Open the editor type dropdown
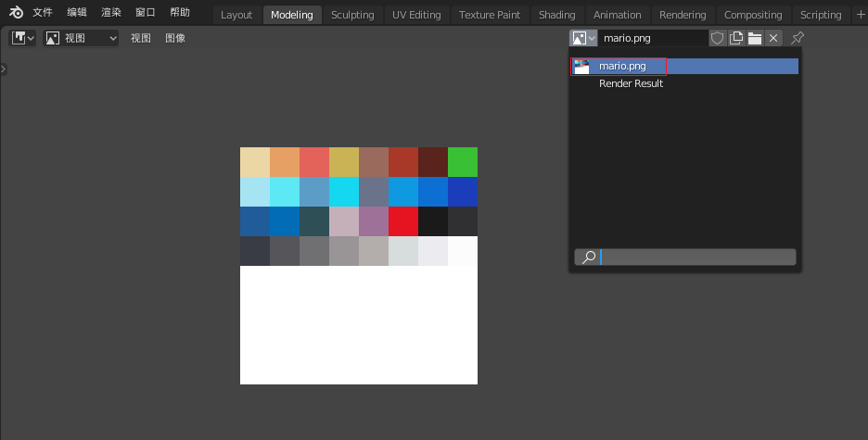The width and height of the screenshot is (868, 440). coord(22,38)
